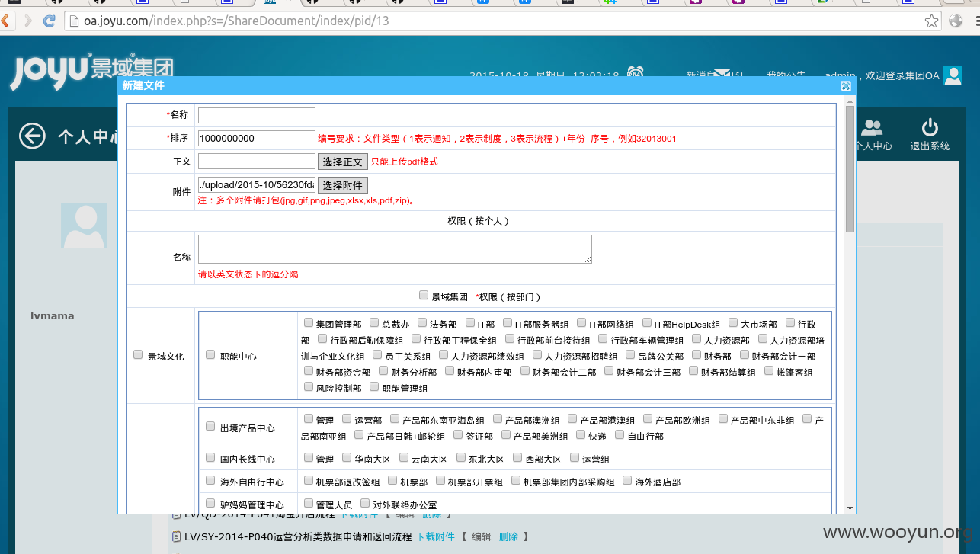The width and height of the screenshot is (980, 554).
Task: Tick the 西部大区 checkbox
Action: pos(517,457)
